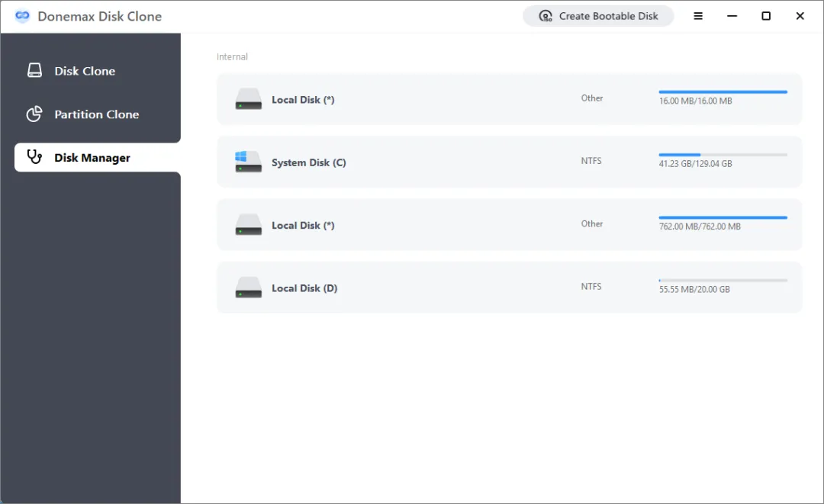Select the Local Disk (*) label with 16.00 MB
This screenshot has height=504, width=824.
pos(303,100)
